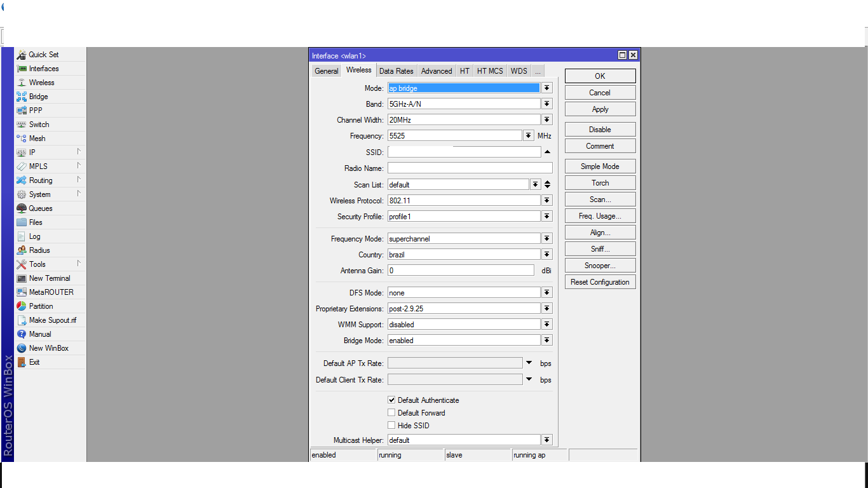868x488 pixels.
Task: Click the Reset Configuration button
Action: (x=600, y=282)
